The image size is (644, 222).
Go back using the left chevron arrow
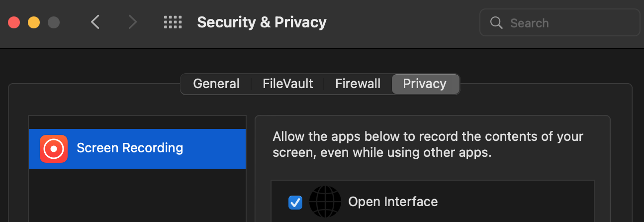point(95,22)
